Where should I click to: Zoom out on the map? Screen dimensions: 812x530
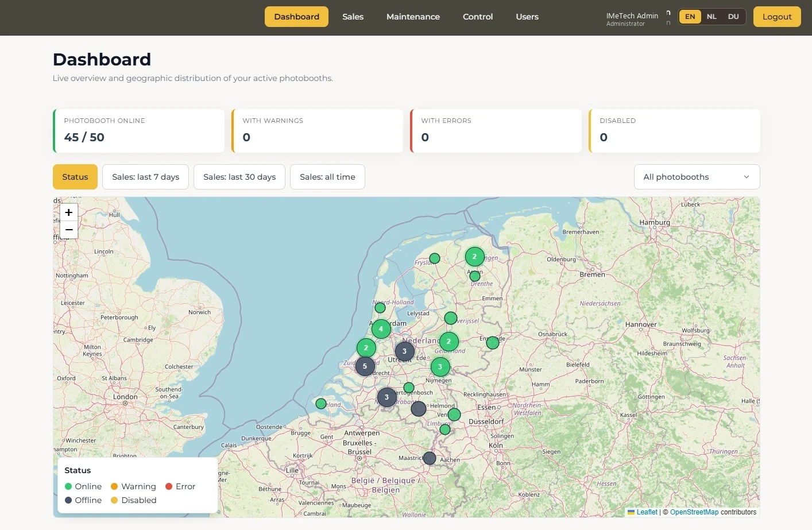point(69,230)
